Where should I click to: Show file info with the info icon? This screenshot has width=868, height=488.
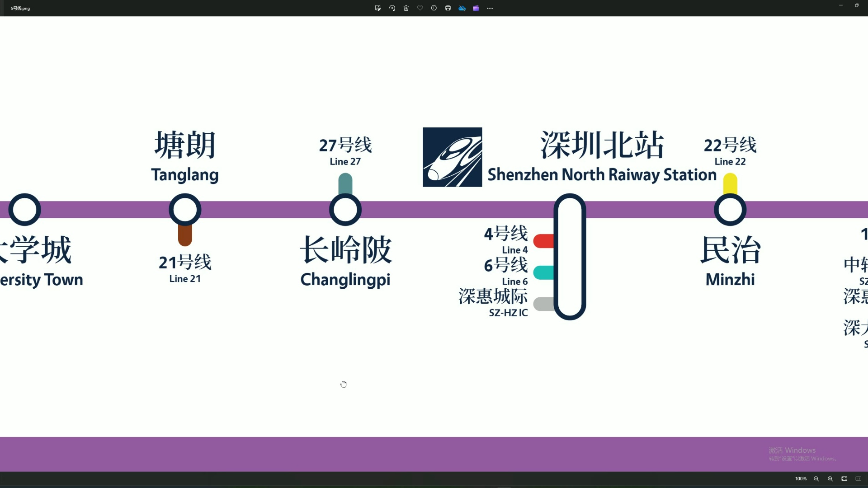pos(434,8)
